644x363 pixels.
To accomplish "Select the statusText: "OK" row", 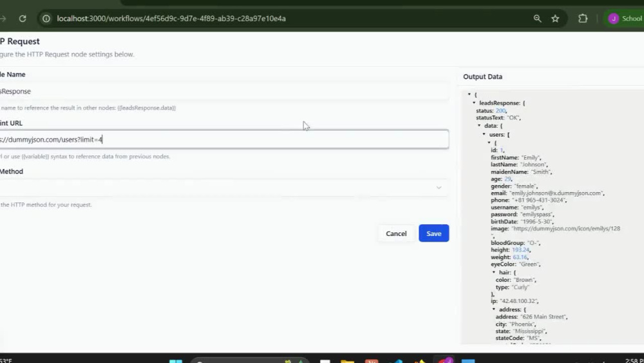I will pos(498,117).
